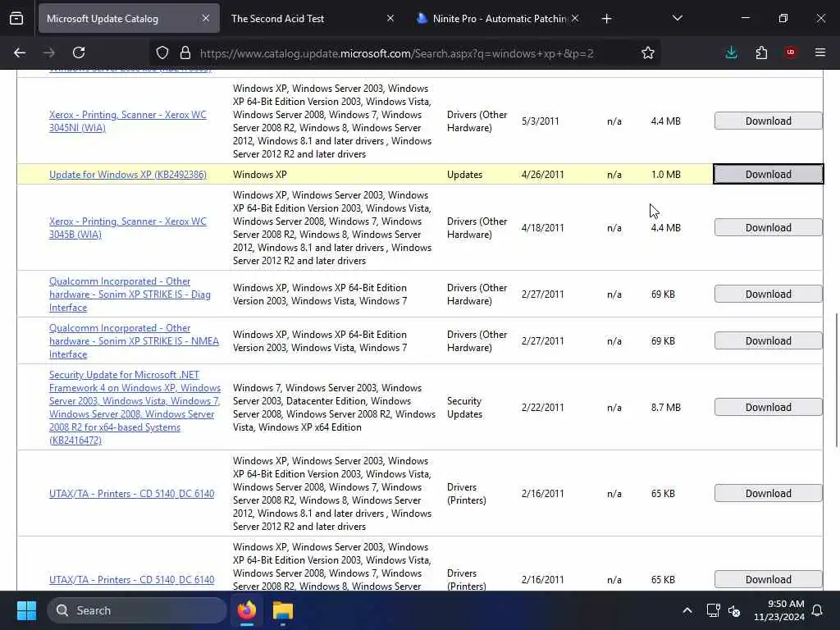This screenshot has width=840, height=630.
Task: Select the 5/3/2011 date cell
Action: [541, 121]
